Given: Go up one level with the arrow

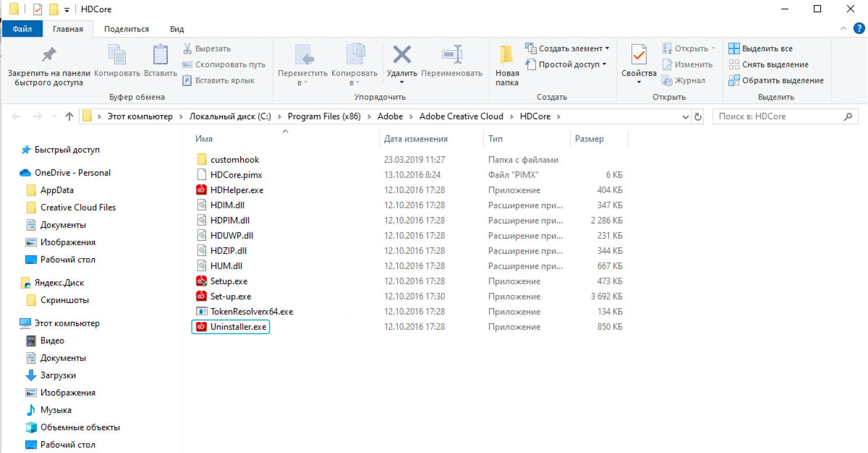Looking at the screenshot, I should coord(69,117).
